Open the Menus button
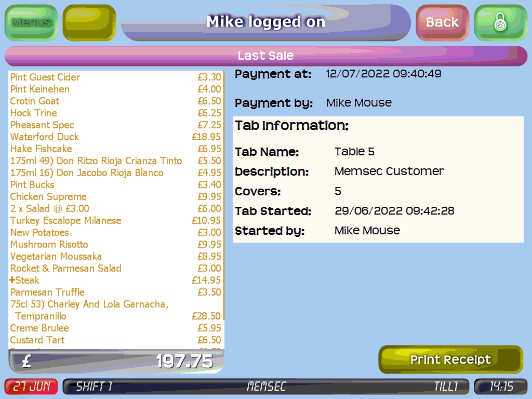 (x=31, y=22)
